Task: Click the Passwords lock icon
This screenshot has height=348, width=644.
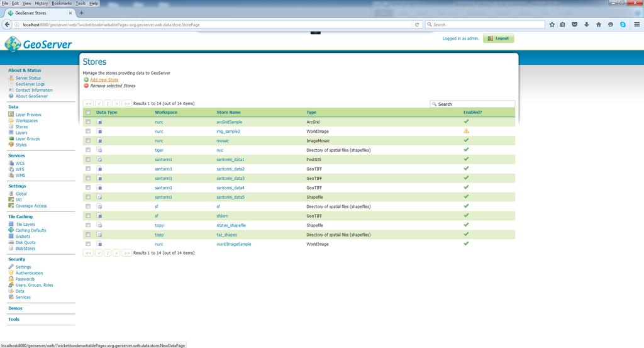Action: tap(11, 279)
